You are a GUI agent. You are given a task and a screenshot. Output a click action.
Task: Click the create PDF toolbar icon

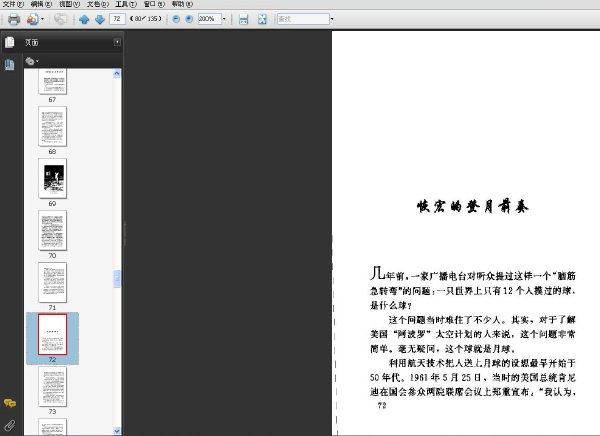(x=33, y=19)
